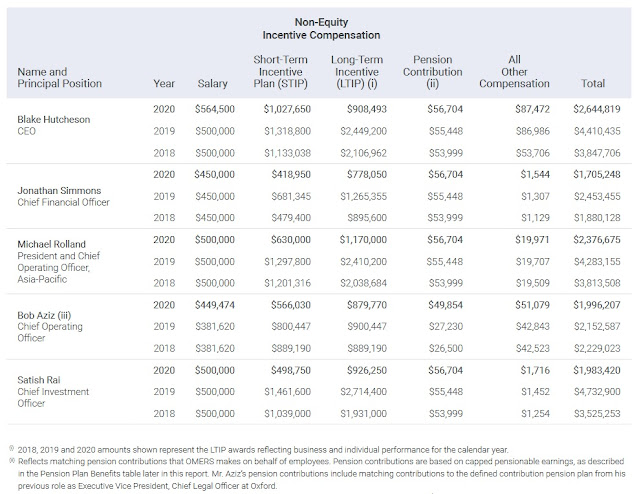Select the Salary column header
The width and height of the screenshot is (639, 494).
pos(212,84)
